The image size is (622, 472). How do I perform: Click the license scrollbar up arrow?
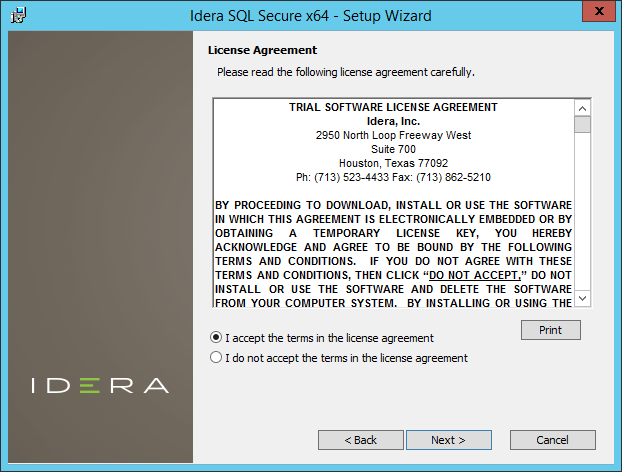(582, 108)
